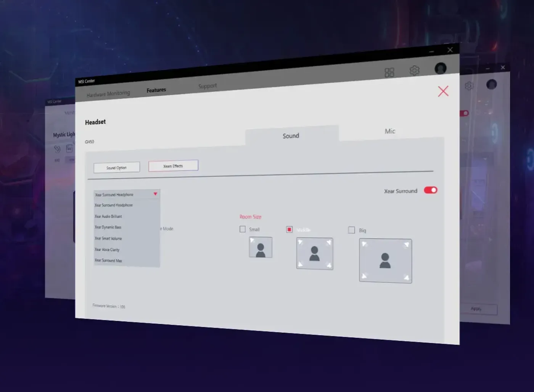Viewport: 534px width, 392px height.
Task: Close the front MSI Center window
Action: pyautogui.click(x=450, y=50)
